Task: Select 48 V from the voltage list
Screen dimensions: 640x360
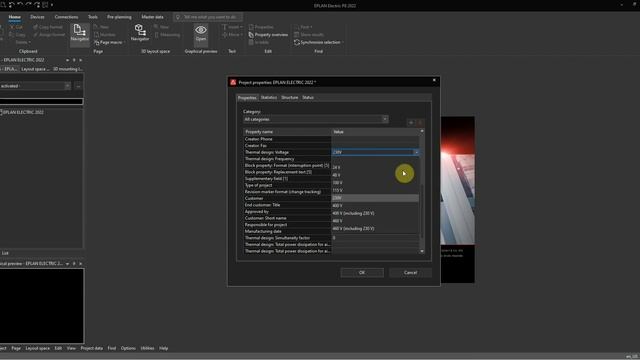Action: [375, 175]
